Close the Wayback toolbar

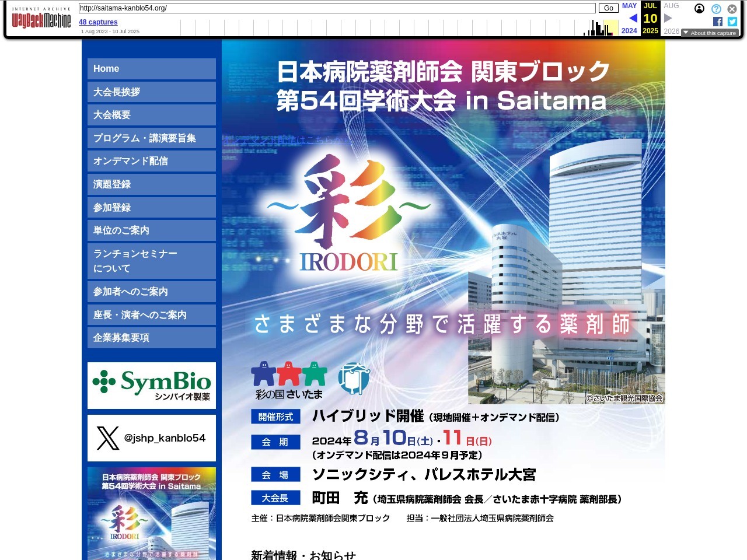point(732,9)
